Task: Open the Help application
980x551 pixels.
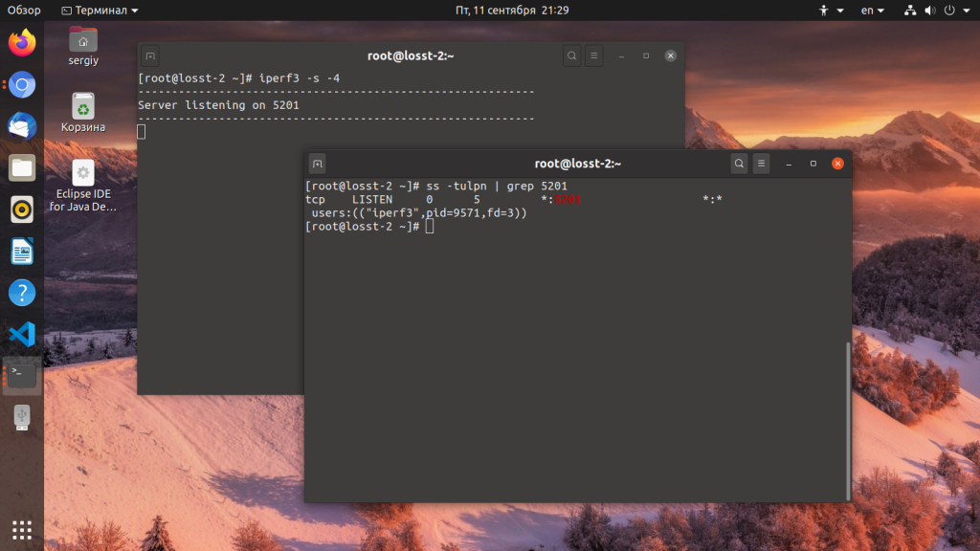Action: click(22, 293)
